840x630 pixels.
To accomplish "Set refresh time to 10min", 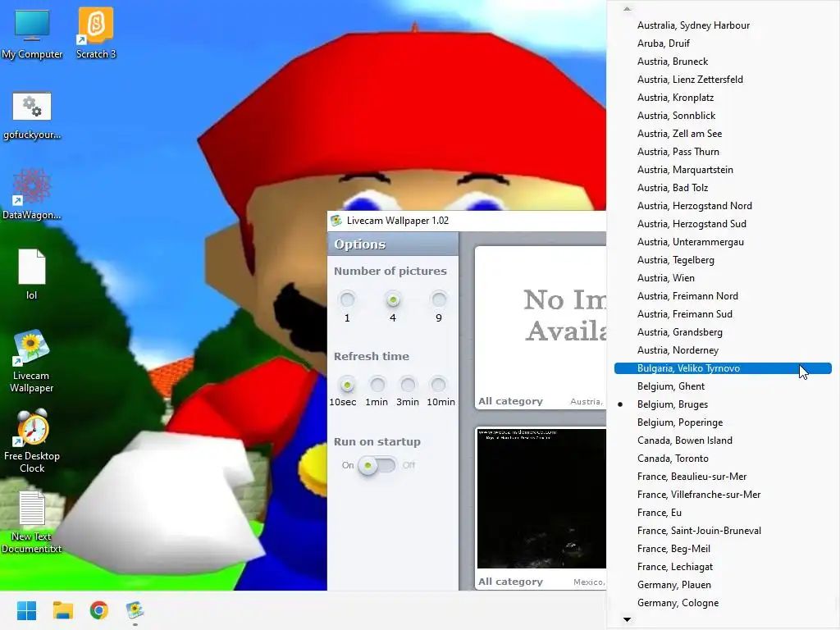I will [438, 384].
